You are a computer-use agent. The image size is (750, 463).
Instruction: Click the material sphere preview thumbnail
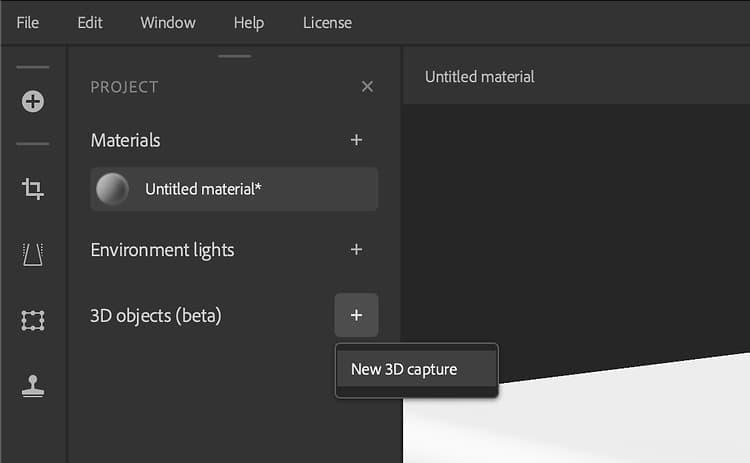(112, 189)
